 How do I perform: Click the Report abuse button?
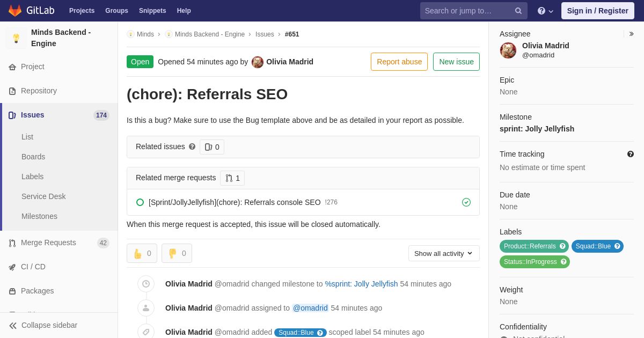399,62
